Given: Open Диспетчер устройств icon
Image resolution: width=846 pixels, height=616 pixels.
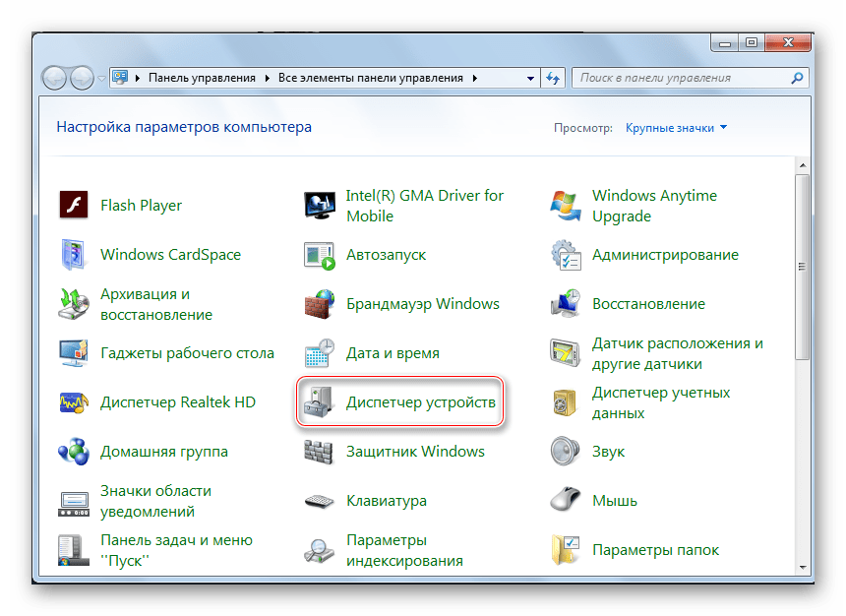Looking at the screenshot, I should click(x=320, y=402).
